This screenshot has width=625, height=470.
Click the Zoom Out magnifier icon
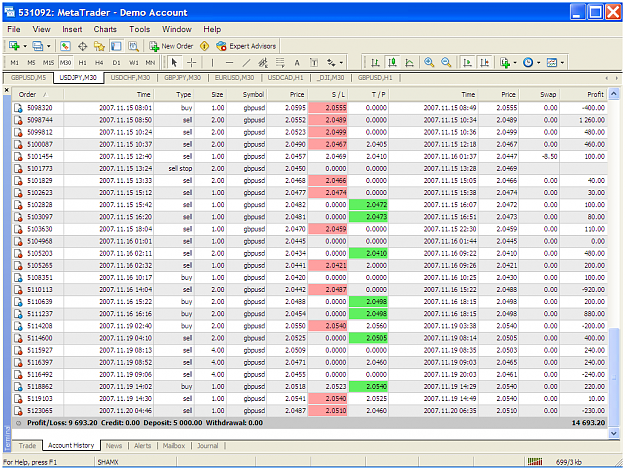pos(446,63)
